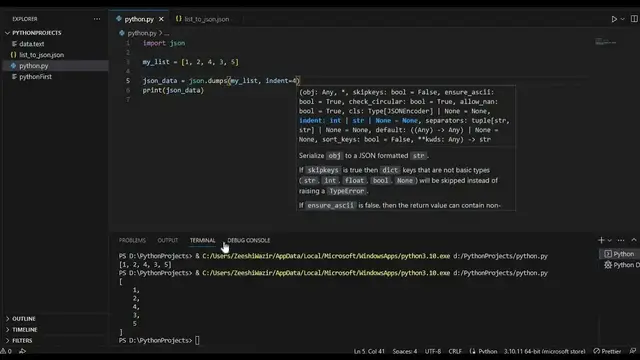
Task: Change indentation via Spaces: 4
Action: pos(404,351)
